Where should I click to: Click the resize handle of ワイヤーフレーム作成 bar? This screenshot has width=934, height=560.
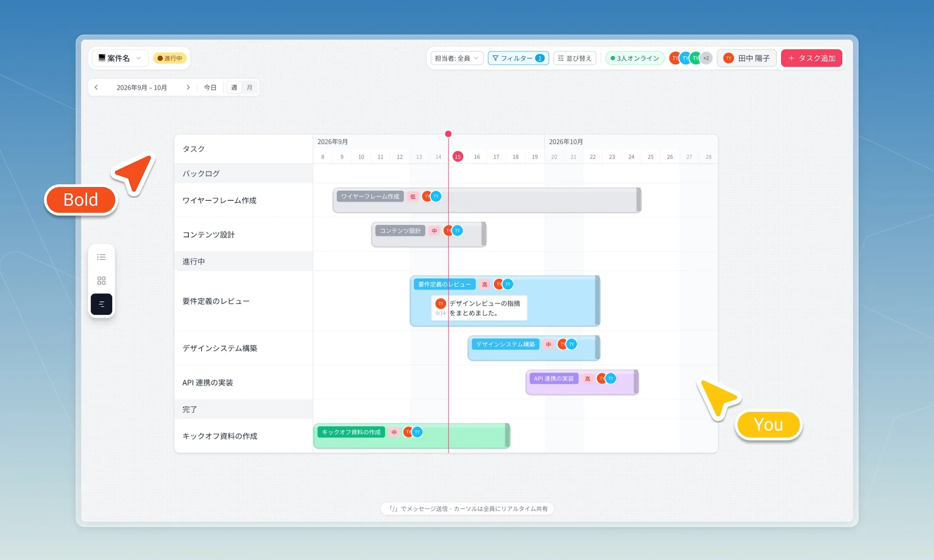(638, 200)
